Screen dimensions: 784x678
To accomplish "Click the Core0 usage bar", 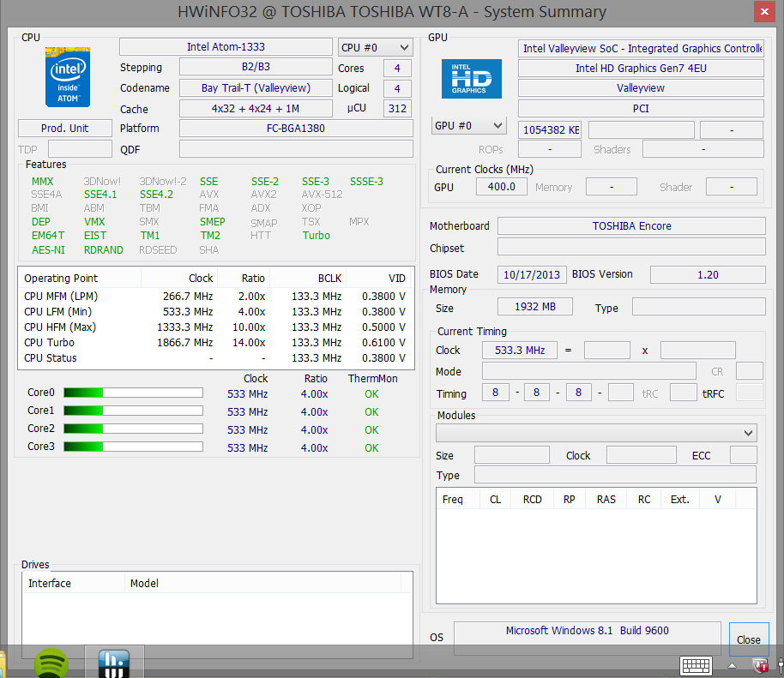I will point(134,393).
